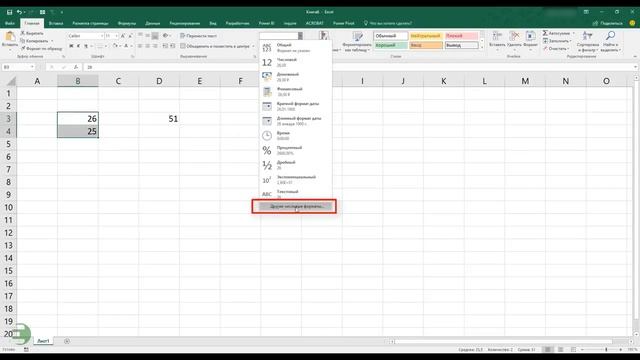
Task: Click the text orientation icon
Action: coord(165,36)
